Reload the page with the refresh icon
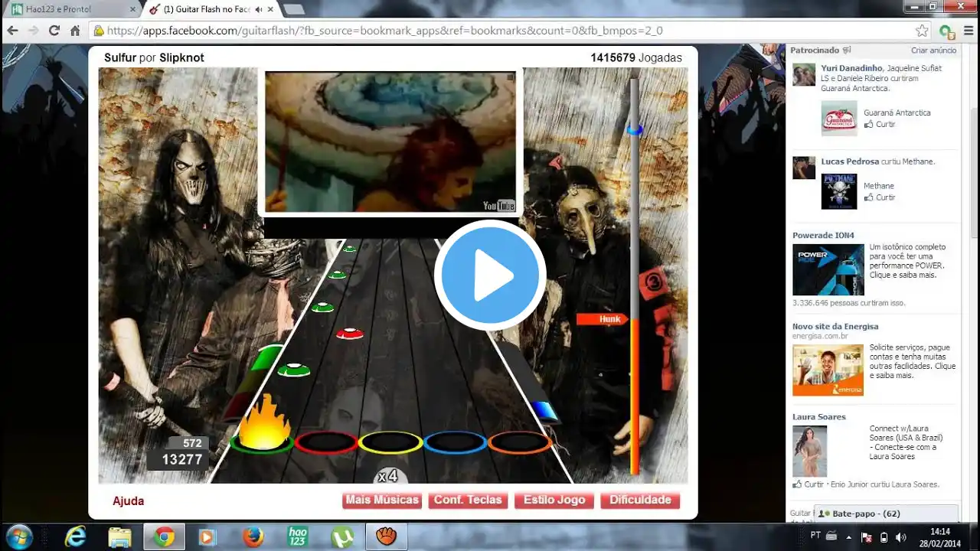980x551 pixels. click(54, 31)
